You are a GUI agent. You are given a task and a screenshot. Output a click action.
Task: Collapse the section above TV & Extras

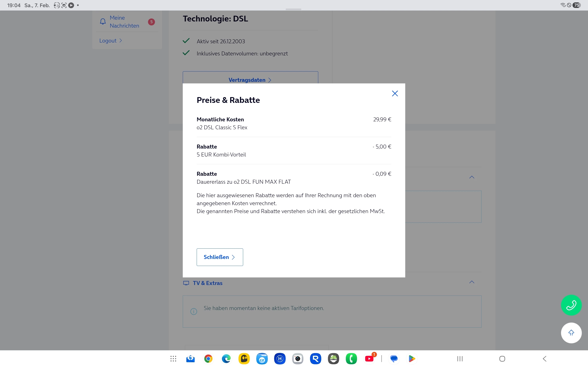(x=471, y=177)
